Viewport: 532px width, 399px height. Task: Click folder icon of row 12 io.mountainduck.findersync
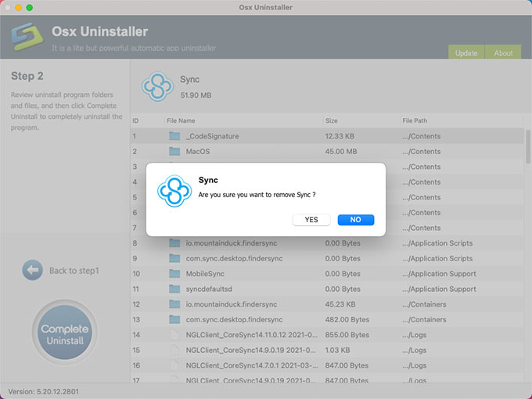coord(174,304)
